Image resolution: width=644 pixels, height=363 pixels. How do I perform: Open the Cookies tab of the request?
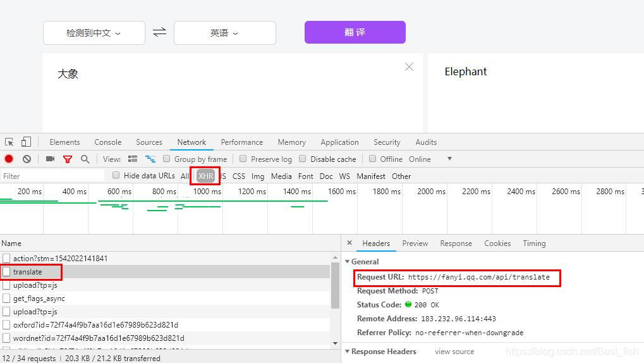click(x=497, y=243)
